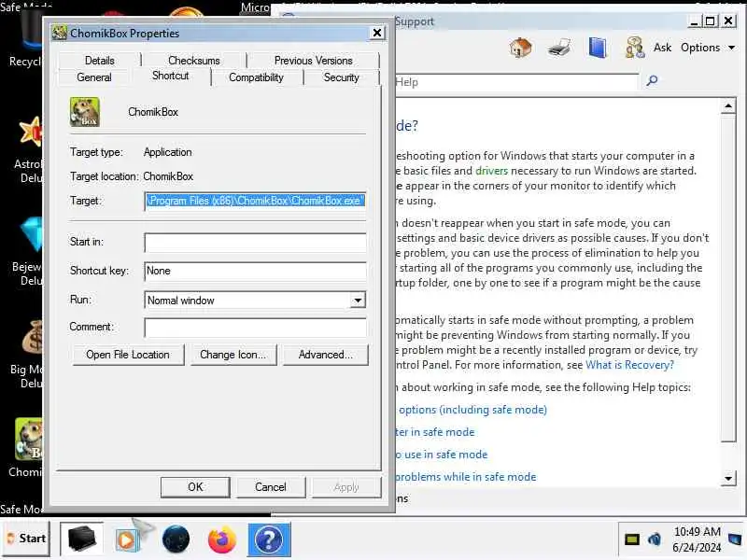Screen dimensions: 747x560
Task: Open the Start menu
Action: (x=26, y=539)
